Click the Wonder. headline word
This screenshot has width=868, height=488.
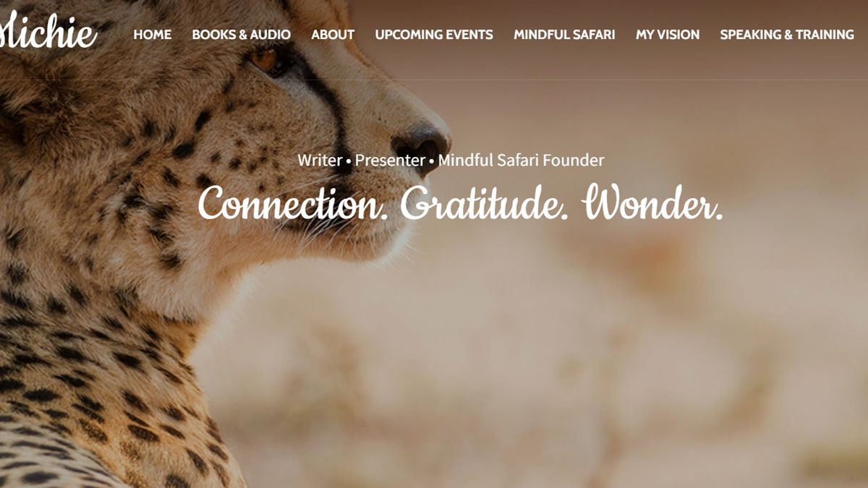[652, 203]
